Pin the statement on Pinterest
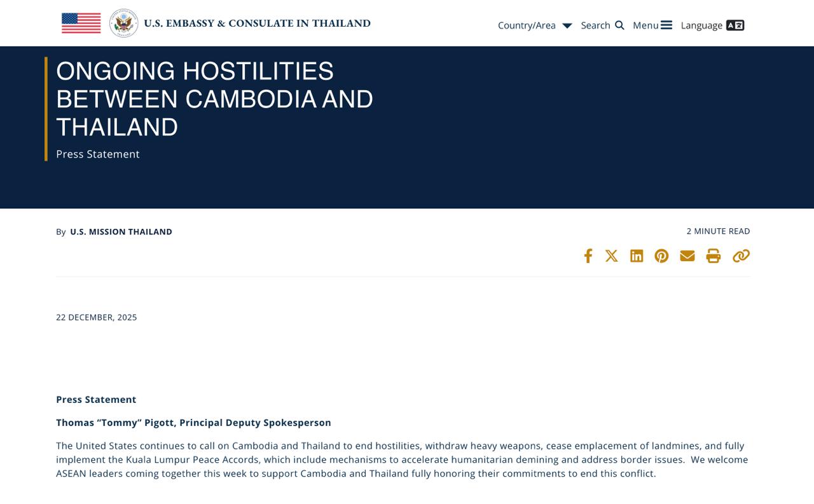This screenshot has width=814, height=504. point(661,256)
